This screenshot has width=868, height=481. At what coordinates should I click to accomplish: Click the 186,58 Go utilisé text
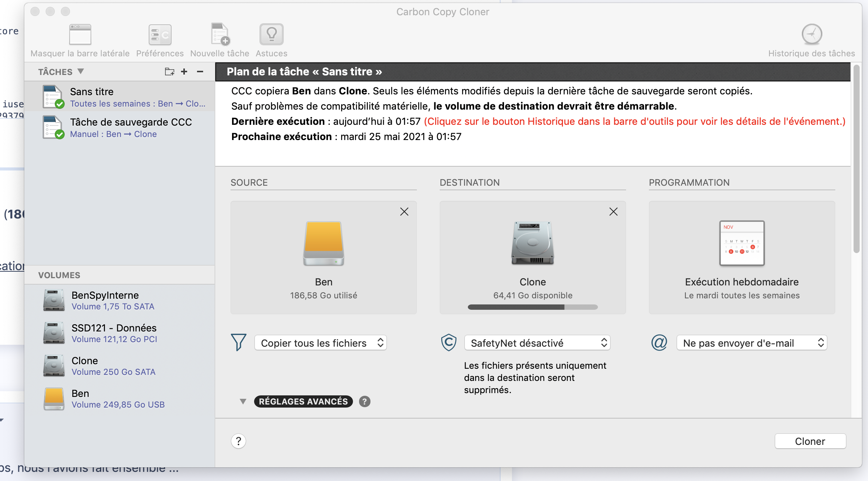tap(324, 295)
